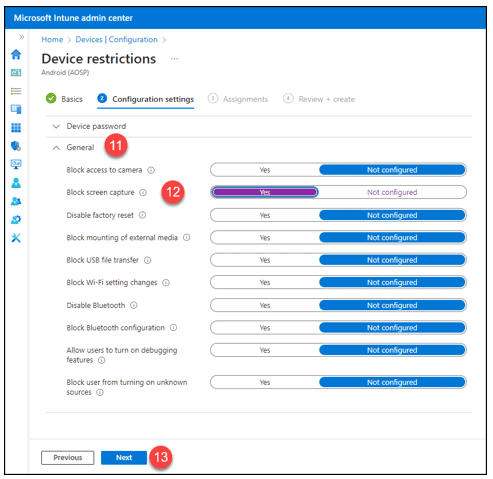Jump to the Assignments step tab
Viewport: 493px width, 479px height.
click(238, 99)
